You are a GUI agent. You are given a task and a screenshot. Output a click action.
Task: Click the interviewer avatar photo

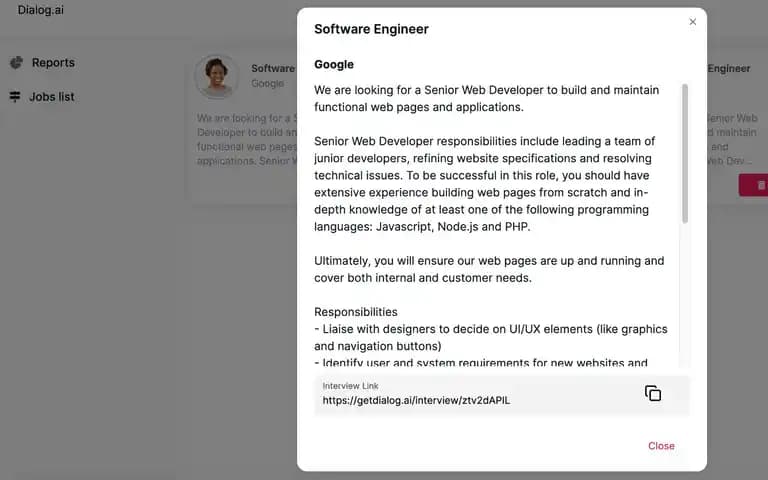[216, 76]
